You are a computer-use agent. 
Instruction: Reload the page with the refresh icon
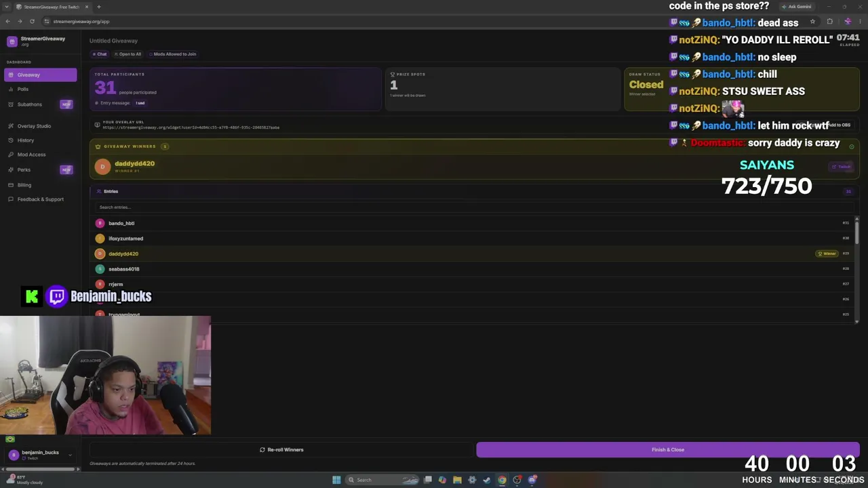(x=32, y=21)
